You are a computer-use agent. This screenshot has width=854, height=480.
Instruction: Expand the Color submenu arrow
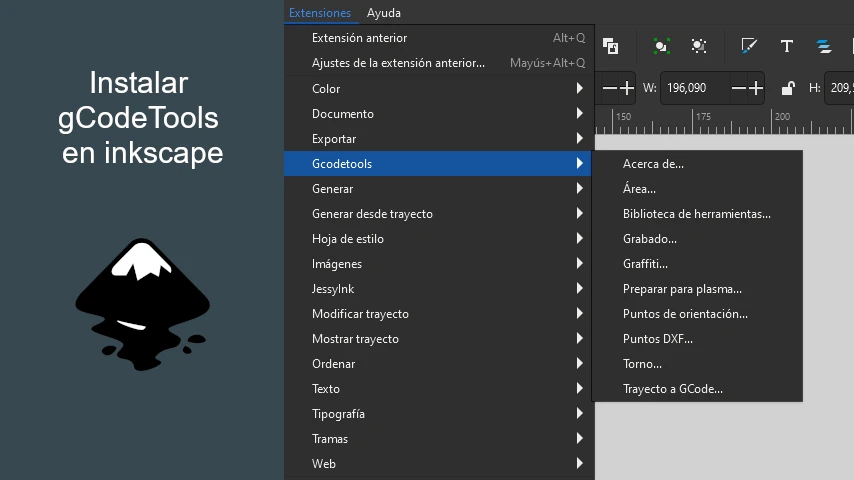tap(580, 88)
